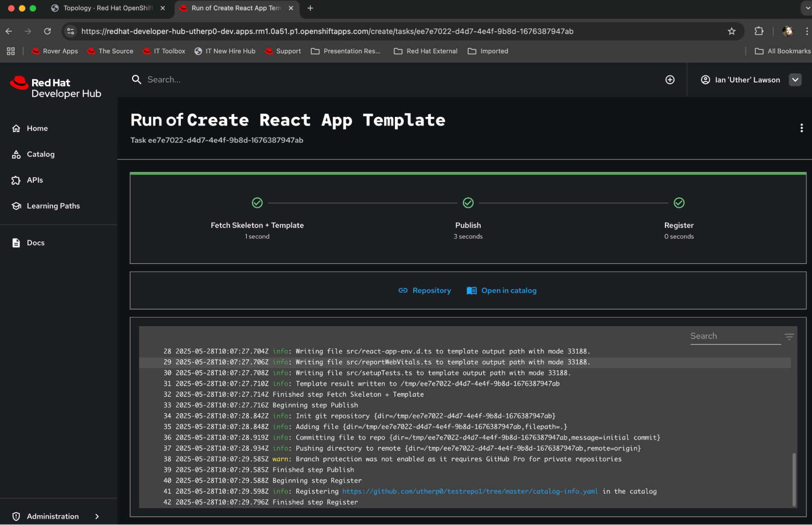The height and width of the screenshot is (525, 812).
Task: Bookmark page with star icon
Action: coord(732,31)
